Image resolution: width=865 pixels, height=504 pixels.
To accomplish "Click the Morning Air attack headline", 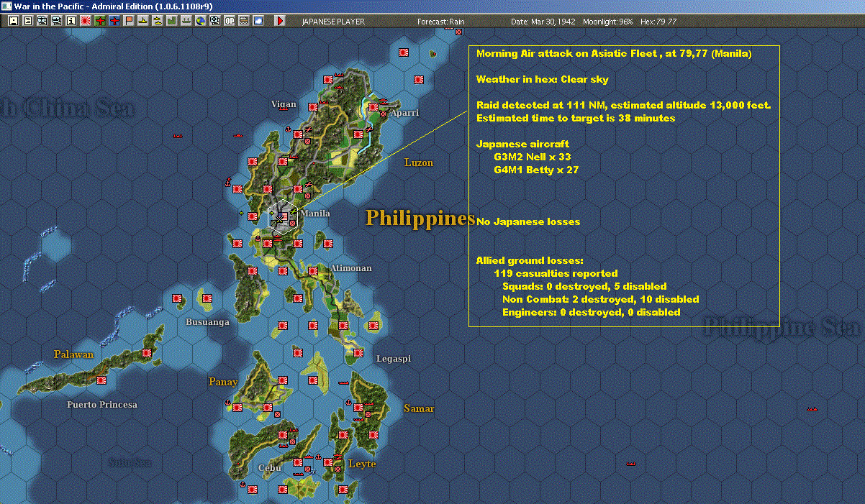I will pos(614,54).
